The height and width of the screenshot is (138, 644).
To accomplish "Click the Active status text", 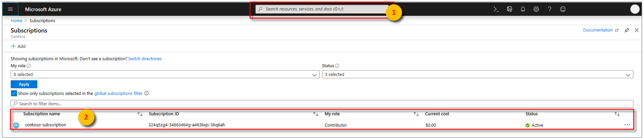I will [537, 125].
